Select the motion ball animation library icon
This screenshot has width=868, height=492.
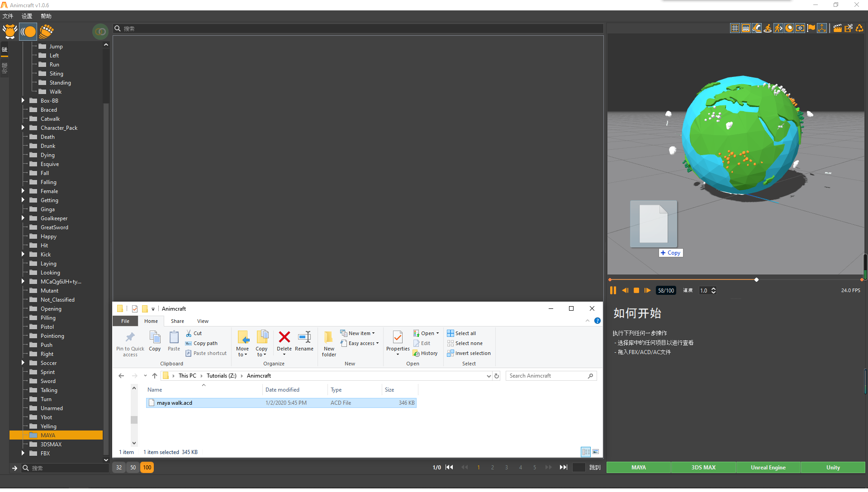tap(28, 32)
